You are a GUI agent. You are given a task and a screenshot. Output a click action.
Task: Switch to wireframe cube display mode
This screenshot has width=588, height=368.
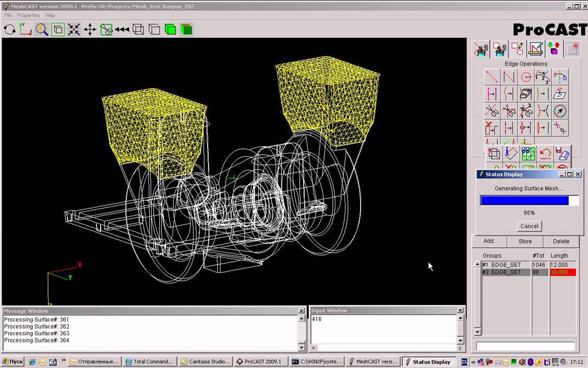(x=138, y=30)
